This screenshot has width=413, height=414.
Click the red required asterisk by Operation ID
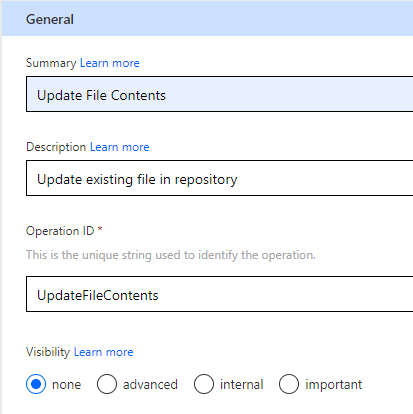pyautogui.click(x=100, y=229)
